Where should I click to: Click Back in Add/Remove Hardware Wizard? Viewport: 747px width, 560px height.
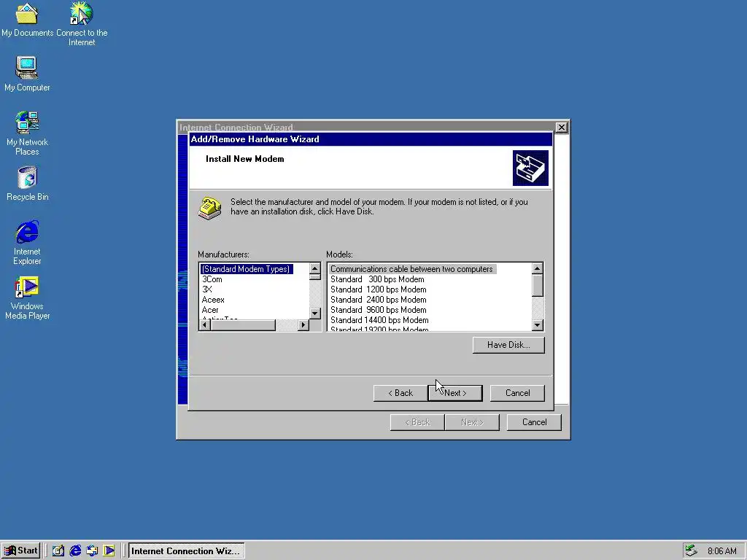tap(400, 393)
